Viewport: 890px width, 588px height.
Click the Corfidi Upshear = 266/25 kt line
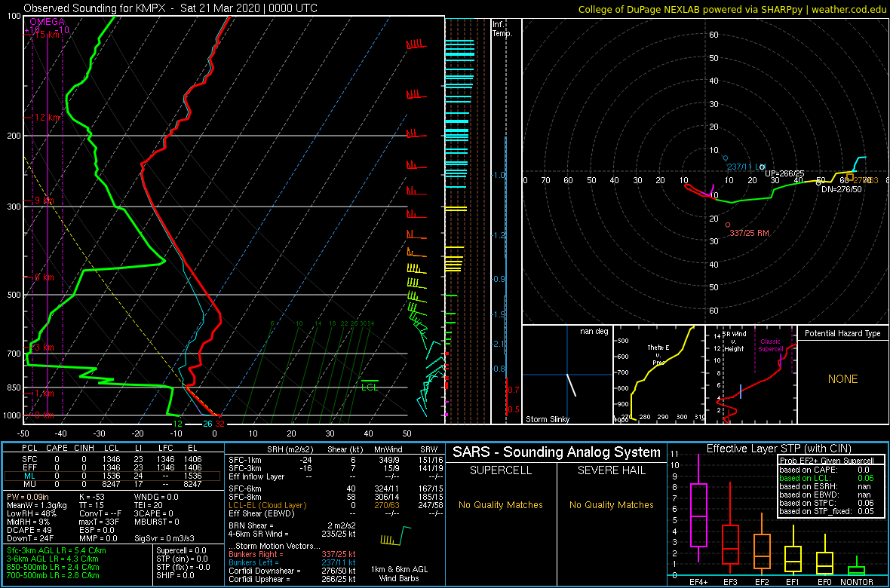pyautogui.click(x=293, y=580)
